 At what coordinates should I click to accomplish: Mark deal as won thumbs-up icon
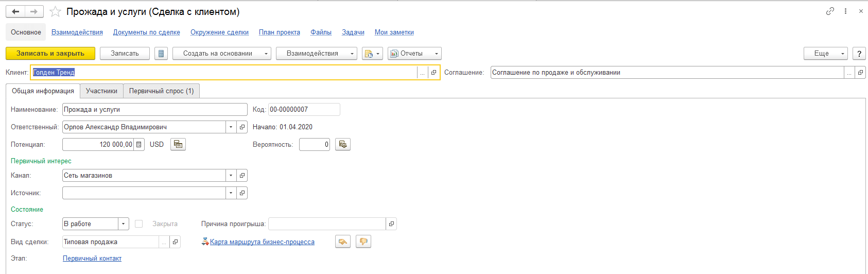click(343, 242)
